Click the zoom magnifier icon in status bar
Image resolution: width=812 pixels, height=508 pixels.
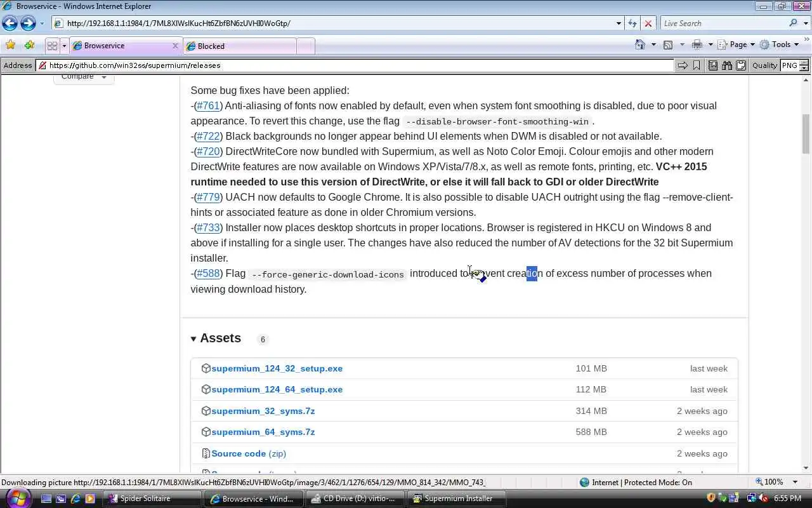(x=759, y=482)
